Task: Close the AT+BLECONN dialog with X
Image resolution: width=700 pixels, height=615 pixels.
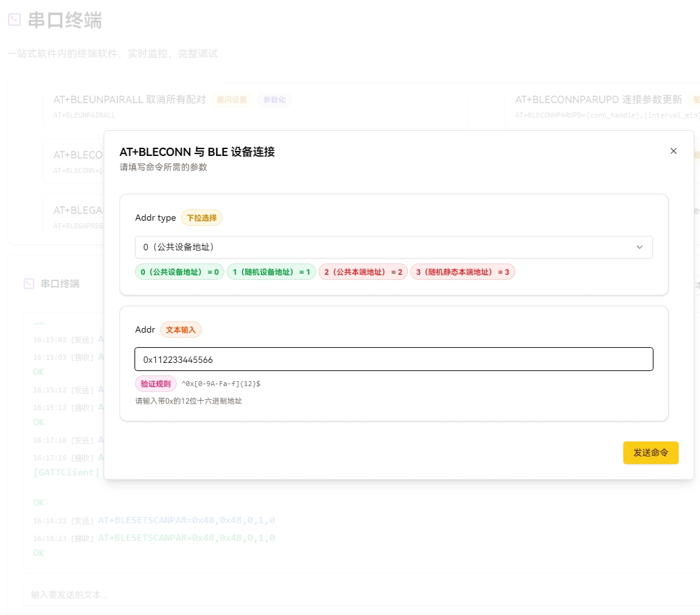Action: coord(673,151)
